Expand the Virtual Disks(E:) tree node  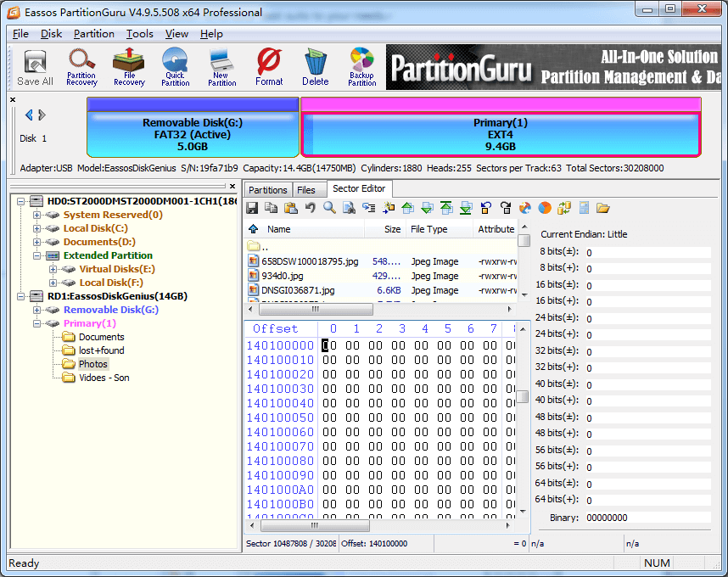click(x=53, y=269)
